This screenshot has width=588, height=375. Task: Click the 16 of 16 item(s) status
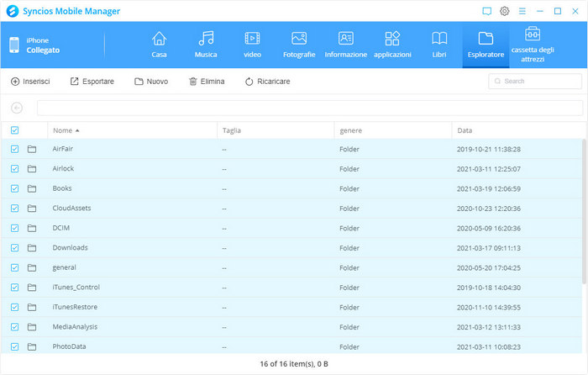(x=294, y=364)
